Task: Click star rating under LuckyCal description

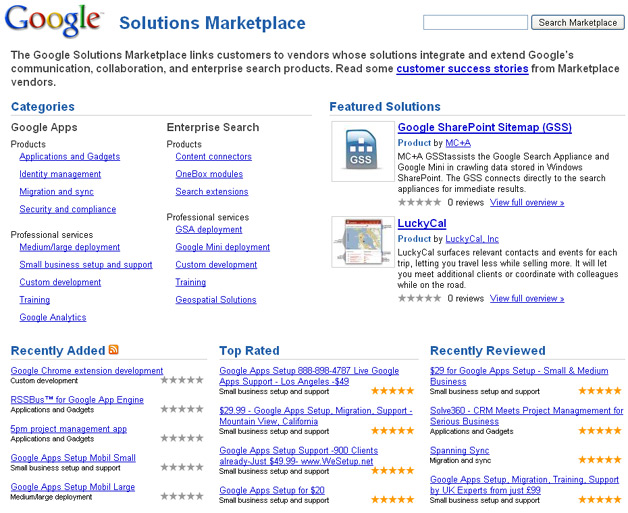Action: (419, 298)
